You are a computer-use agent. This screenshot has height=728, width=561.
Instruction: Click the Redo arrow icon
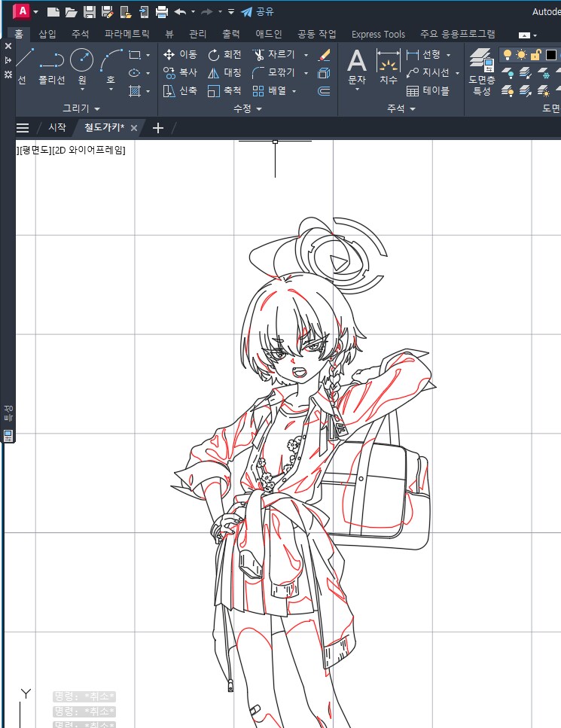tap(206, 11)
